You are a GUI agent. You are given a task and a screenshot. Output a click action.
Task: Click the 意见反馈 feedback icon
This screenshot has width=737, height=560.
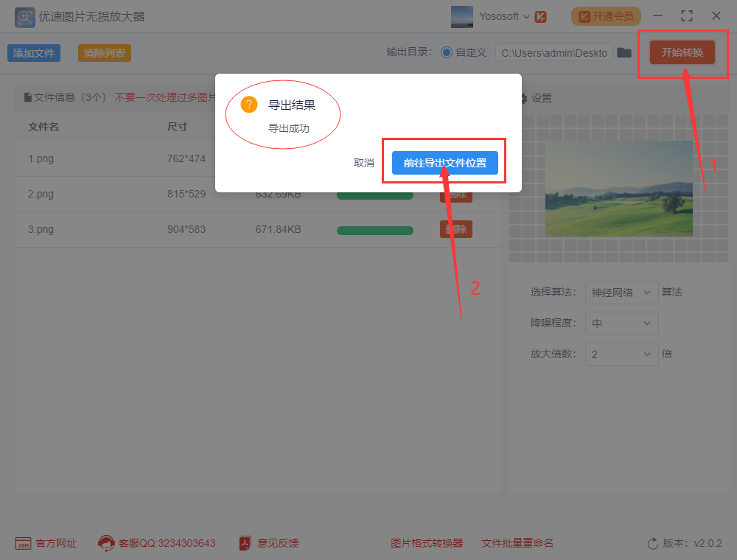[243, 543]
